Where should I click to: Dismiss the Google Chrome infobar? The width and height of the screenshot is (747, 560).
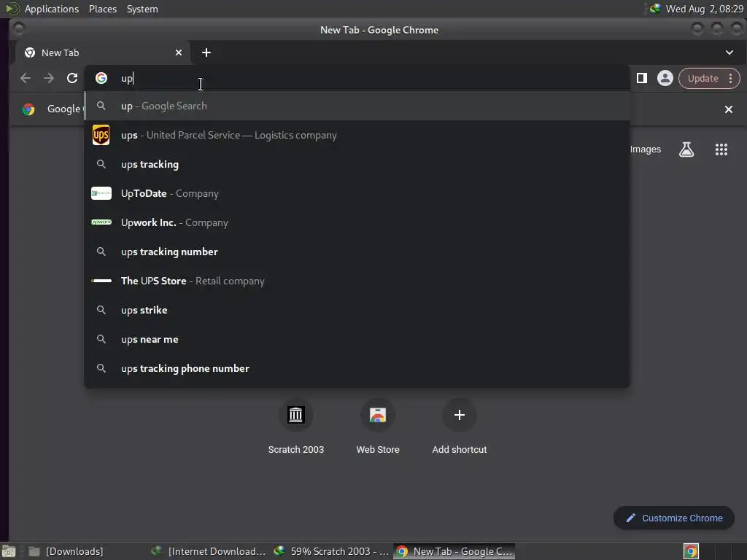pyautogui.click(x=729, y=109)
